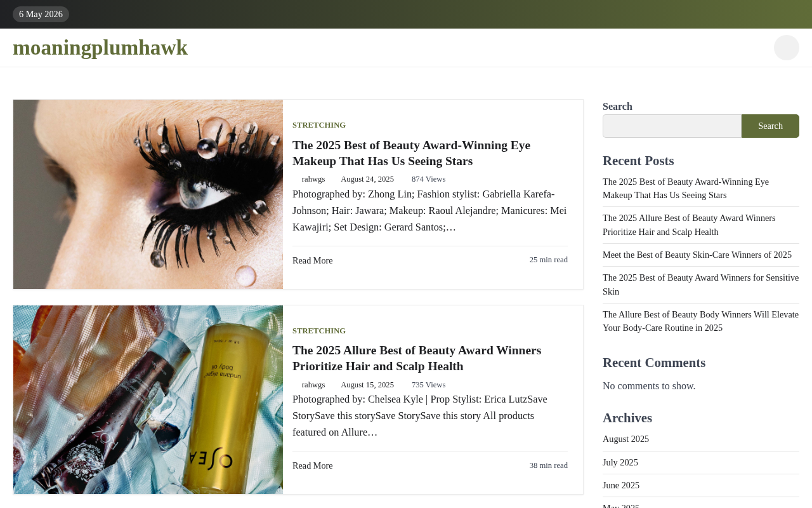Open the hair and scalp article thumbnail
Image resolution: width=812 pixels, height=508 pixels.
[x=148, y=399]
